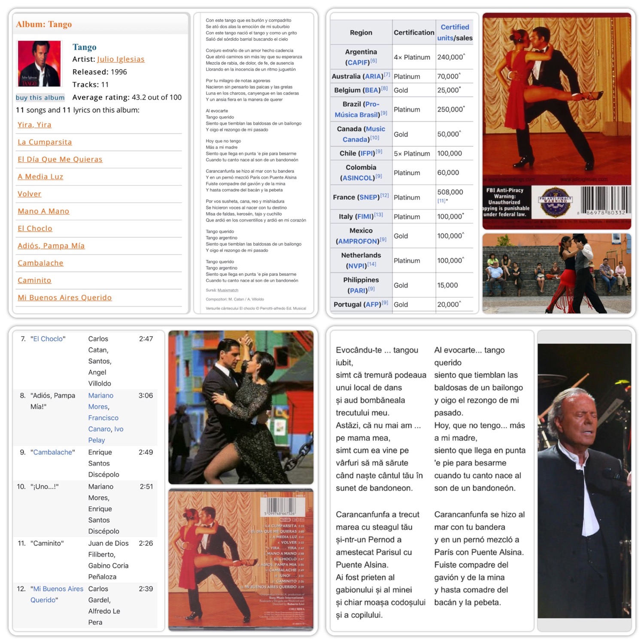Screen dimensions: 644x644
Task: Open the SNEP link for France
Action: click(x=369, y=197)
